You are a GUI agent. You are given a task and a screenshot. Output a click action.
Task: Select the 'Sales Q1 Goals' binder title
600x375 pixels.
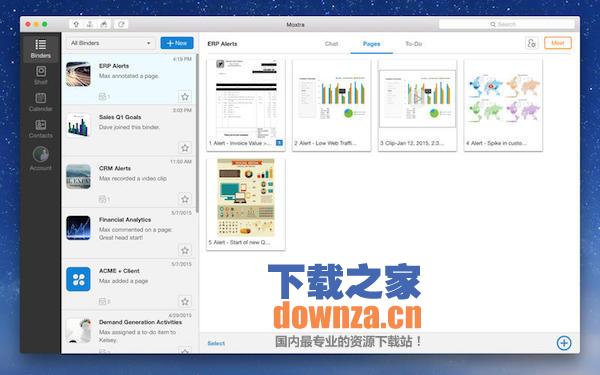coord(120,117)
